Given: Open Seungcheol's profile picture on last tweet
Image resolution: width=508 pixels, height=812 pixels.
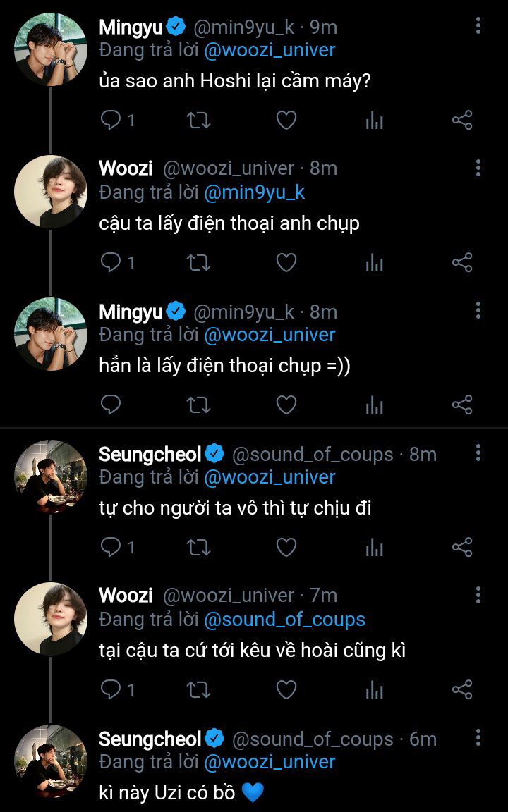Looking at the screenshot, I should 51,761.
